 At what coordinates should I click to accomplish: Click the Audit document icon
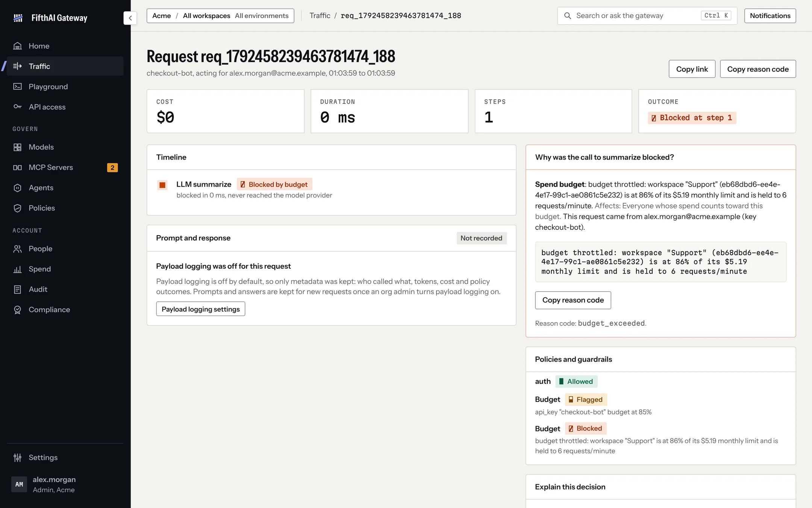click(17, 289)
